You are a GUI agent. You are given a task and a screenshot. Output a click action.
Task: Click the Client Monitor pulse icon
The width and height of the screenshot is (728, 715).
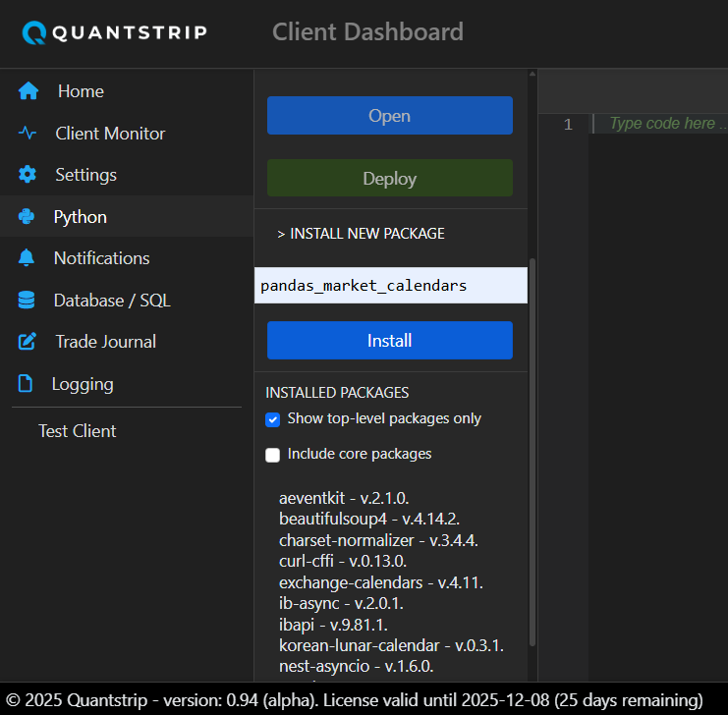click(x=28, y=134)
